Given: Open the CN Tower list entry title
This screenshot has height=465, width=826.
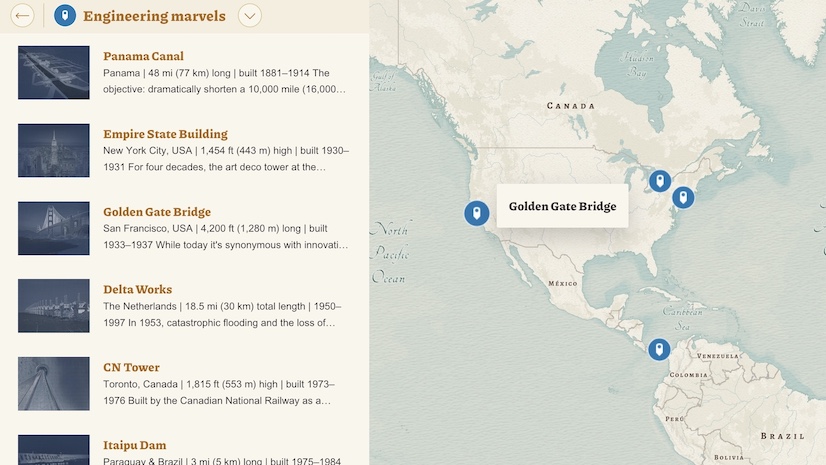Looking at the screenshot, I should pyautogui.click(x=131, y=368).
